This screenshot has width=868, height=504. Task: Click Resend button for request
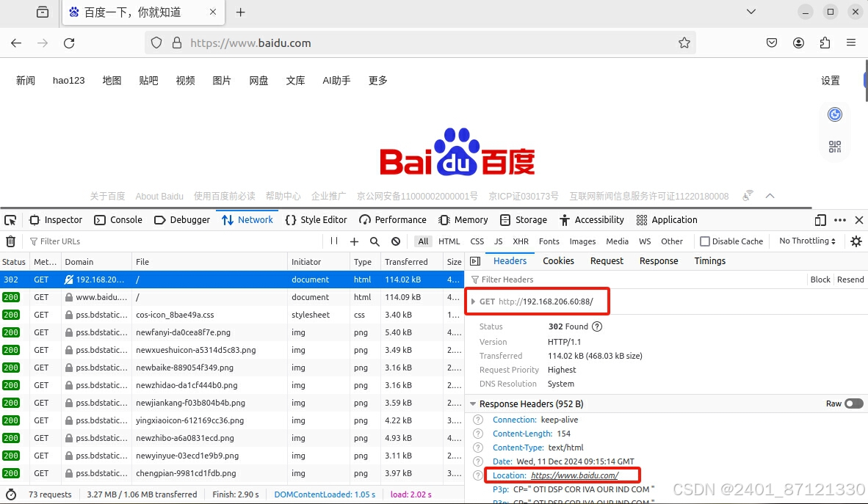(x=850, y=280)
